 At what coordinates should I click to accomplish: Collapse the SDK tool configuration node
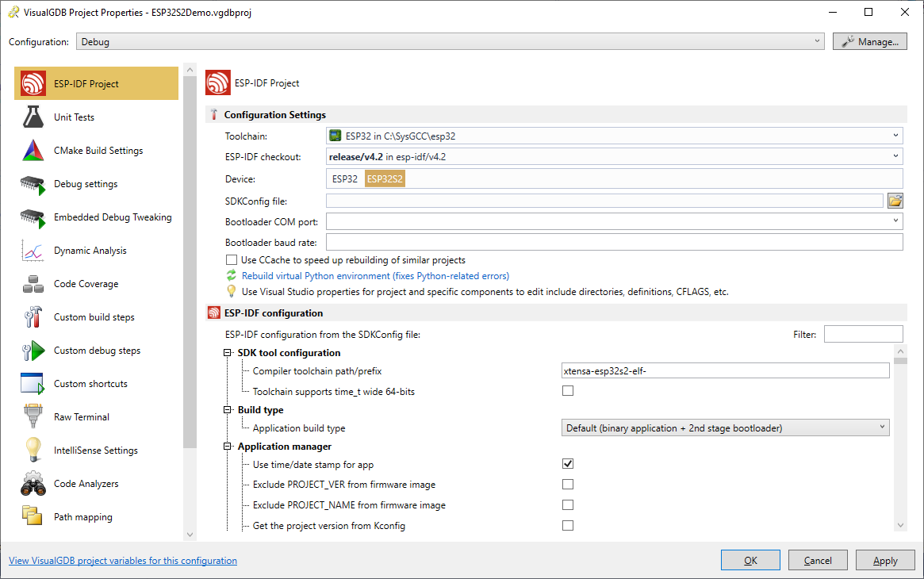click(x=228, y=353)
